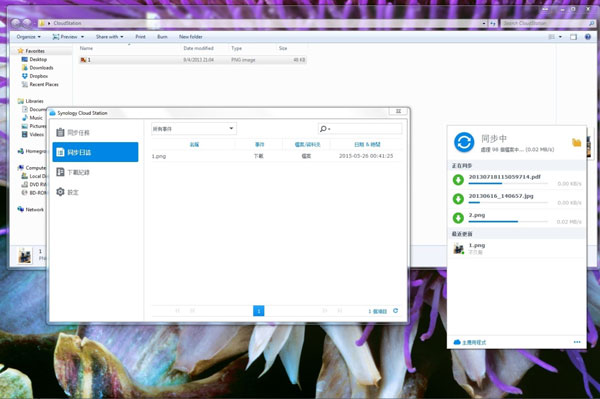Viewport: 600px width, 399px height.
Task: Open the view options dropdown arrow
Action: 561,37
